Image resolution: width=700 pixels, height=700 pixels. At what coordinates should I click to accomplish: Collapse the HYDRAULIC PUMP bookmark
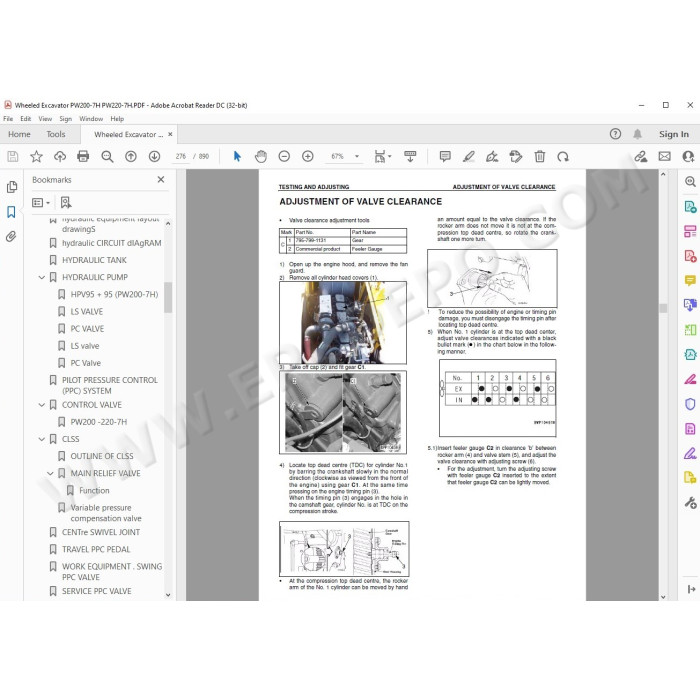[x=42, y=277]
